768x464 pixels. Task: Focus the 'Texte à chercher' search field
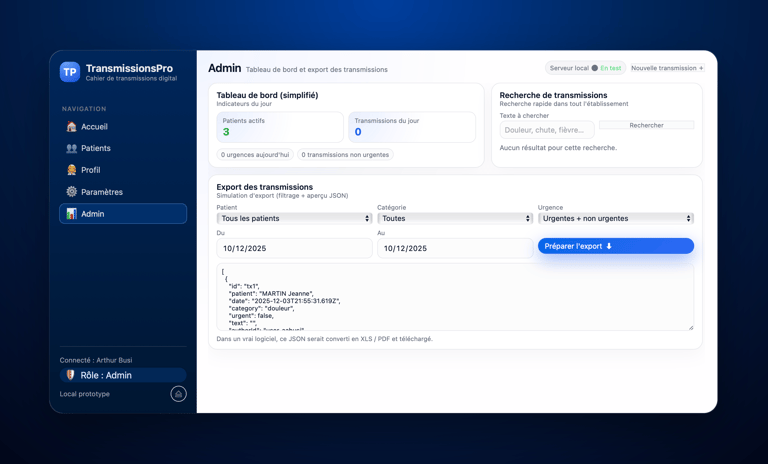point(547,130)
